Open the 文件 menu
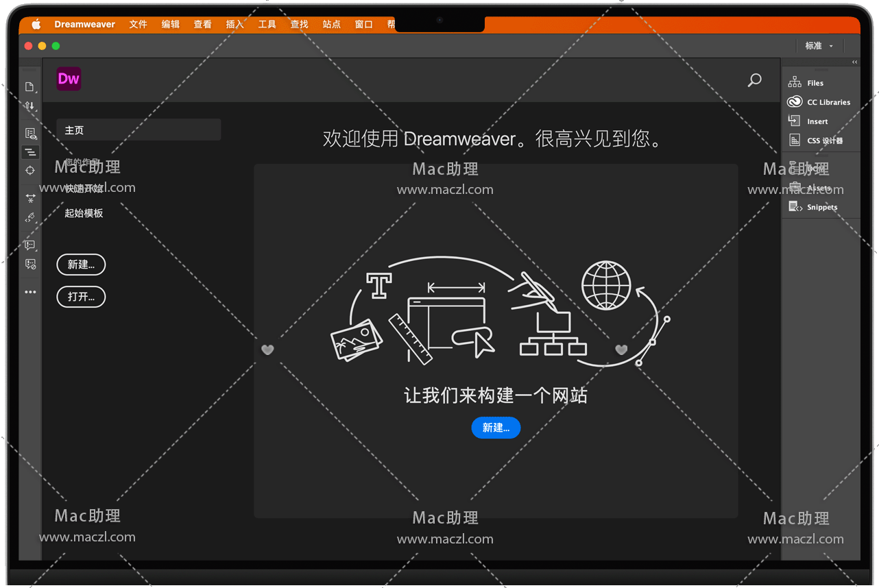This screenshot has width=879, height=588. click(x=138, y=25)
